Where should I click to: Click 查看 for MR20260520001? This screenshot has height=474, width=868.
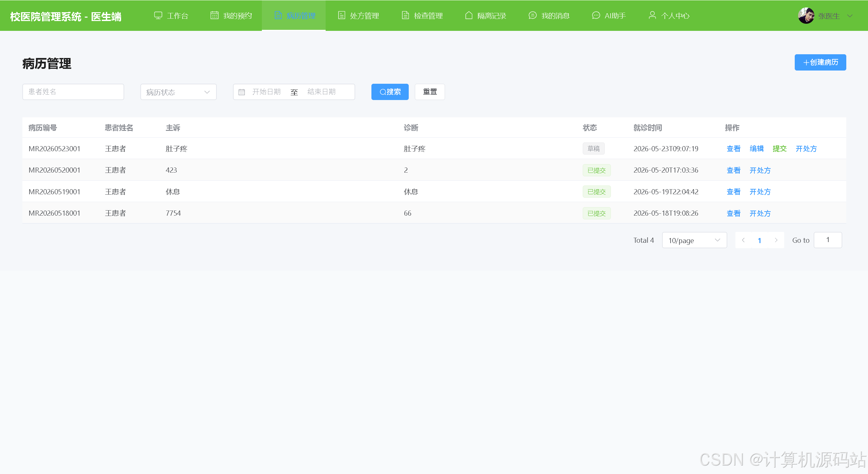733,170
